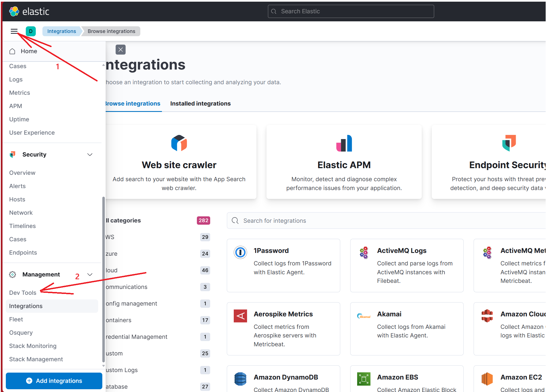The height and width of the screenshot is (392, 549).
Task: Click the Aerospike Metrics red icon
Action: (x=240, y=316)
